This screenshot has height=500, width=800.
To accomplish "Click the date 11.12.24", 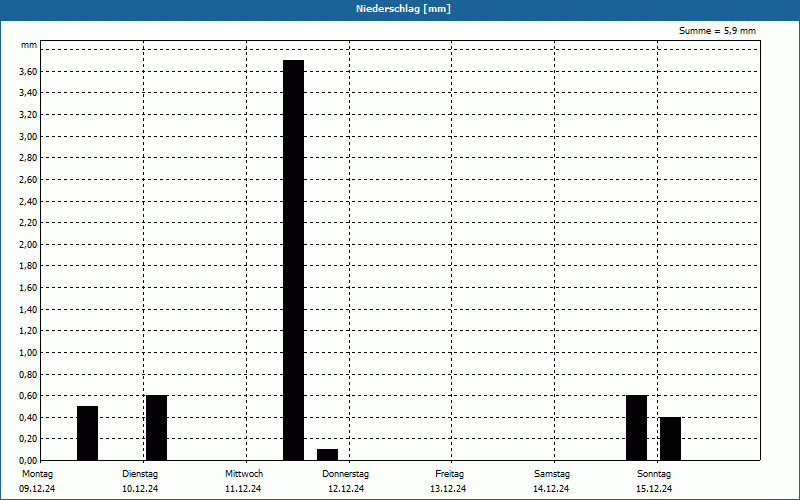I will (243, 489).
